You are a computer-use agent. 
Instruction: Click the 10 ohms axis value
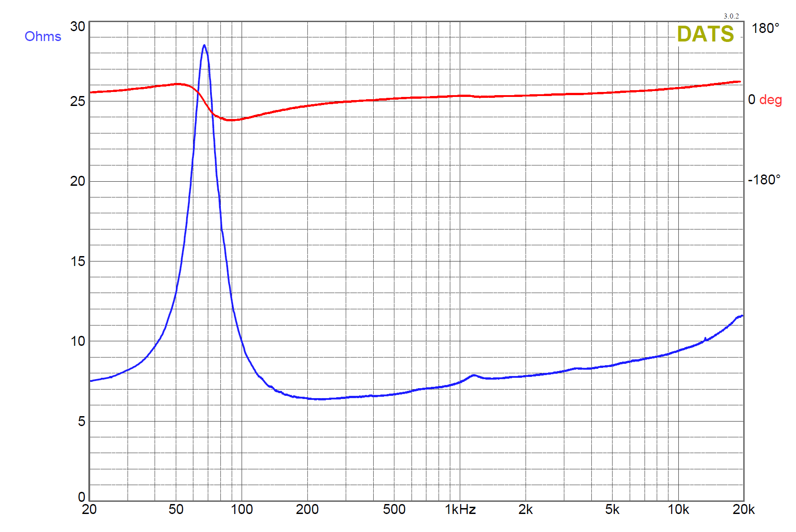pyautogui.click(x=78, y=341)
